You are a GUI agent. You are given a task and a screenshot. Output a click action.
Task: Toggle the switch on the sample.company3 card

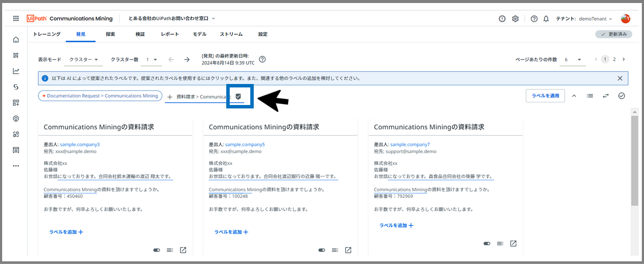pos(157,250)
